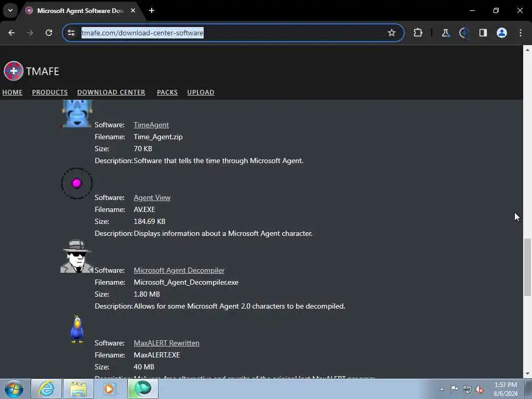Click the extension icon beside Chrome Labs

[x=464, y=33]
